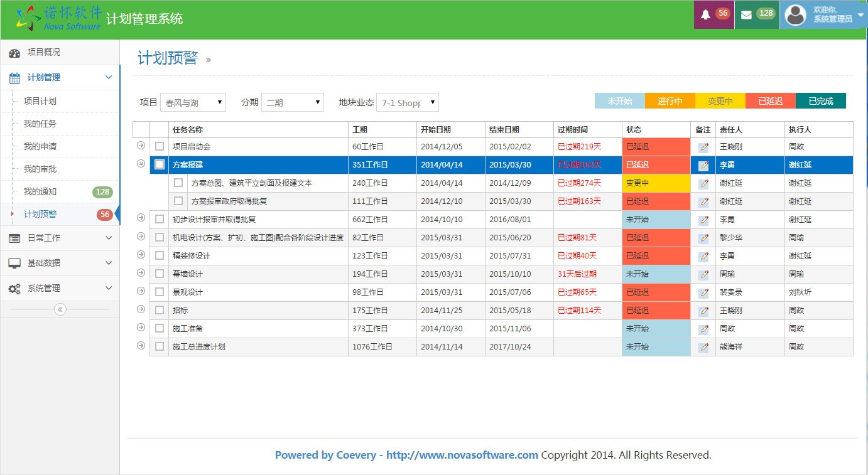Image resolution: width=868 pixels, height=475 pixels.
Task: Open the 地块业态 dropdown
Action: [x=407, y=102]
